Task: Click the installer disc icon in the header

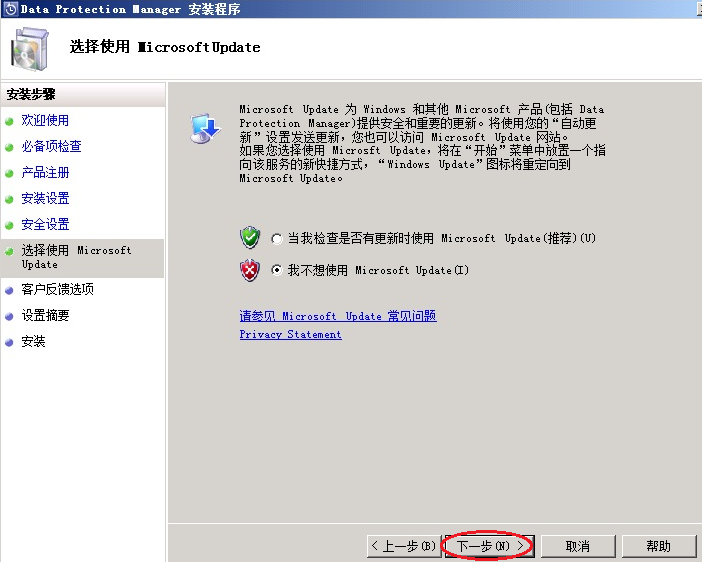Action: click(x=30, y=49)
